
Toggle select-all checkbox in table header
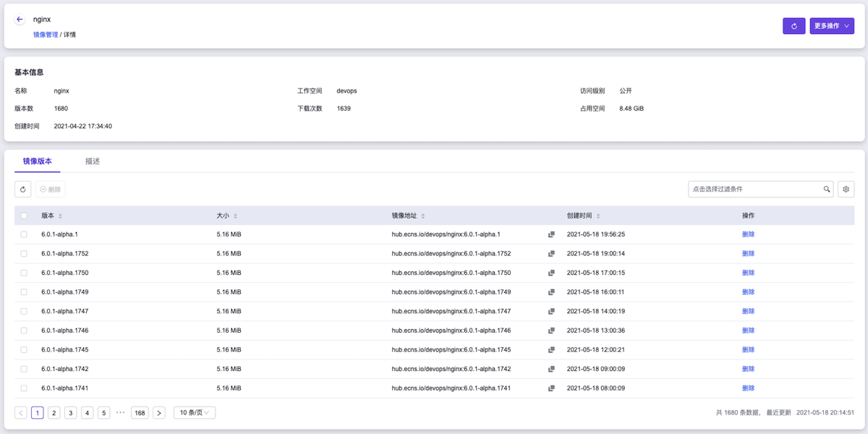(24, 216)
